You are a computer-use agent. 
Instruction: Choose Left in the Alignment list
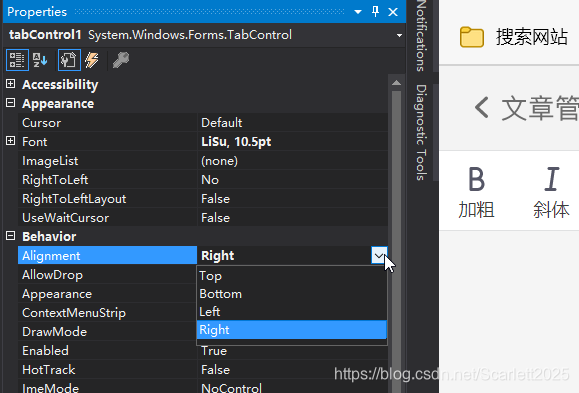pos(292,312)
